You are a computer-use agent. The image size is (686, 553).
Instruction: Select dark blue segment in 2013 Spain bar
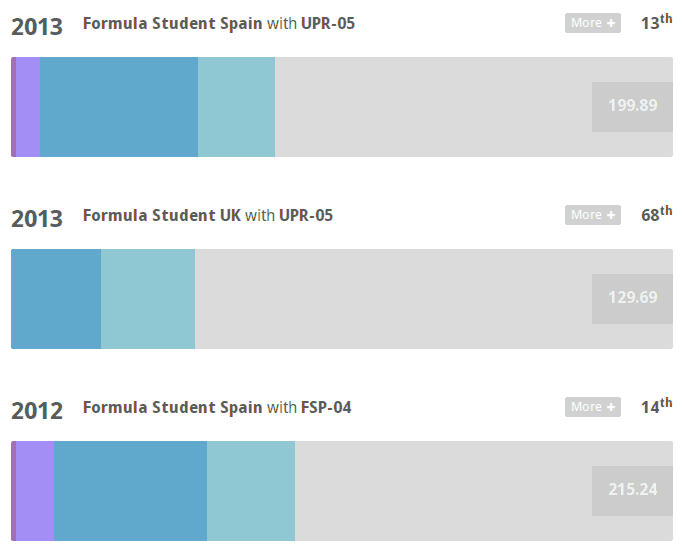pos(119,107)
